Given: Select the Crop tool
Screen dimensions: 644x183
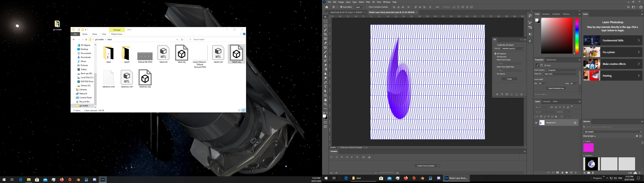Looking at the screenshot, I should click(325, 34).
